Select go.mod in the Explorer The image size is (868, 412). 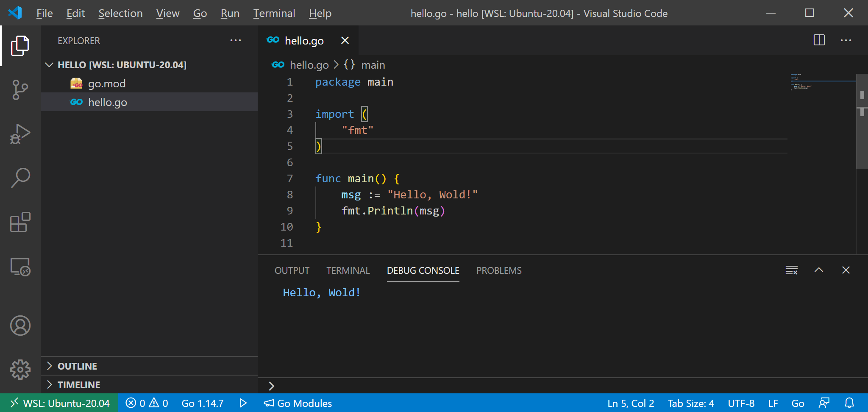tap(107, 83)
